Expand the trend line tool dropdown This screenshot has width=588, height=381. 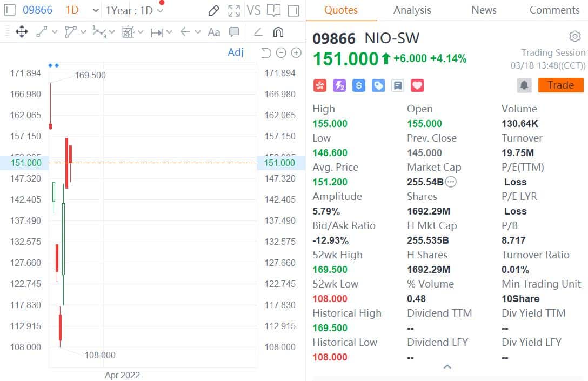point(54,32)
